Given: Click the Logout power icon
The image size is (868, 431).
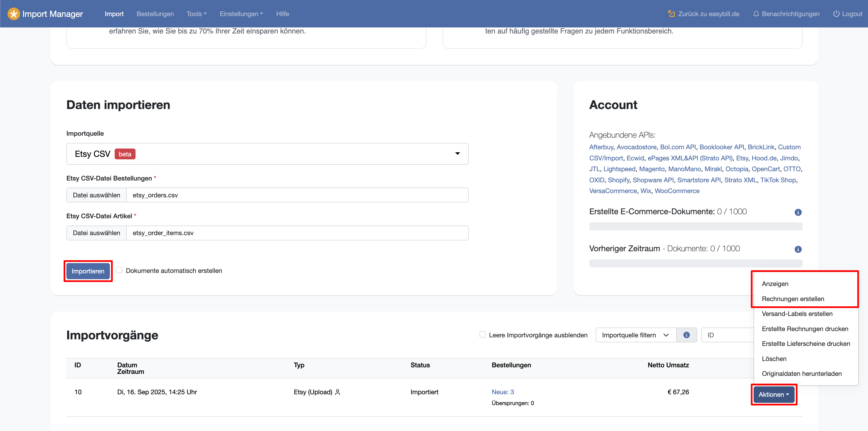Looking at the screenshot, I should [x=836, y=14].
